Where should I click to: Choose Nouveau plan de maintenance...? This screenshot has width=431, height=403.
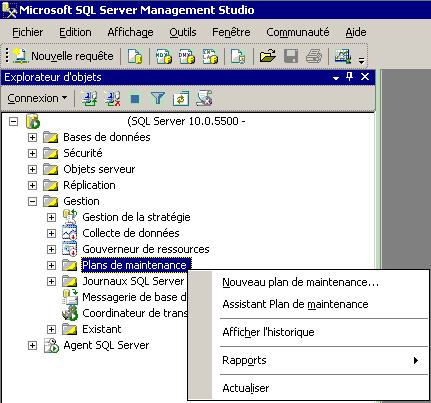300,282
